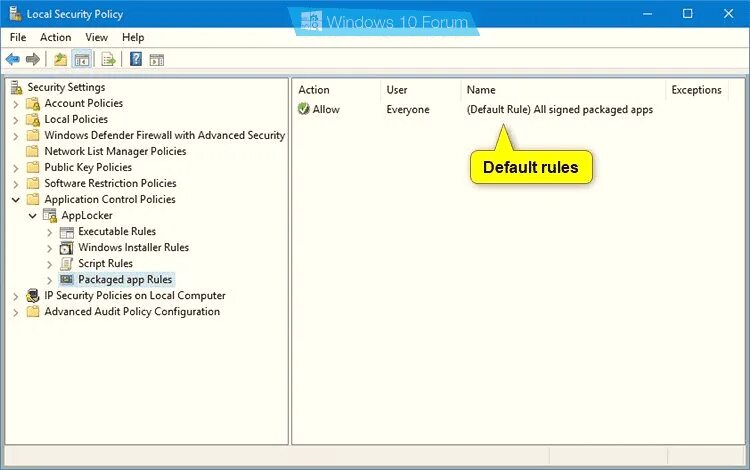The height and width of the screenshot is (470, 750).
Task: Maximize the Local Security Policy window
Action: tap(687, 13)
